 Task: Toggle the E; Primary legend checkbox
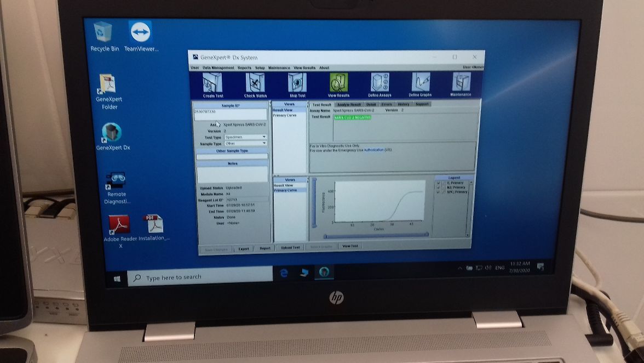438,183
